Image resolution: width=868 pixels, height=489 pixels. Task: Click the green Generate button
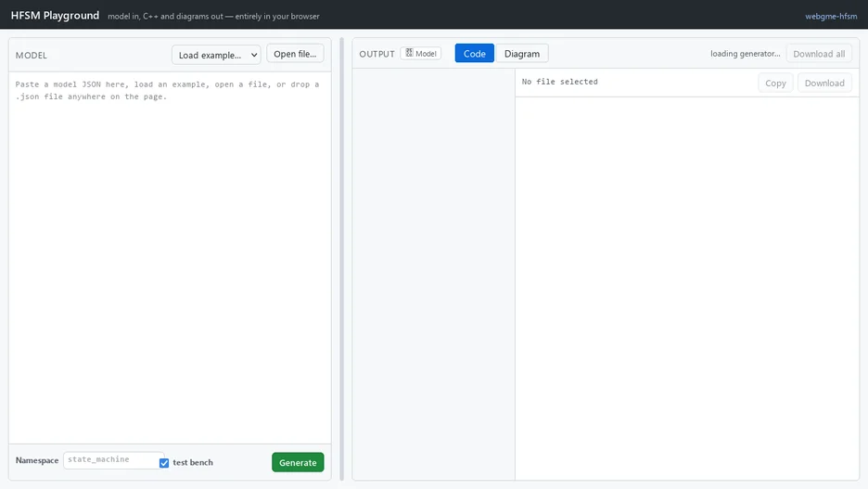(x=298, y=462)
